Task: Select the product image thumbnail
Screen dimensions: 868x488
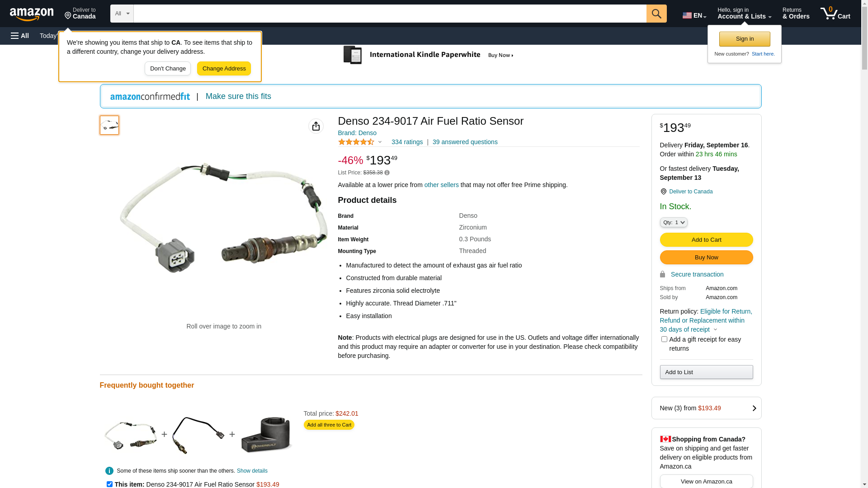Action: point(109,125)
